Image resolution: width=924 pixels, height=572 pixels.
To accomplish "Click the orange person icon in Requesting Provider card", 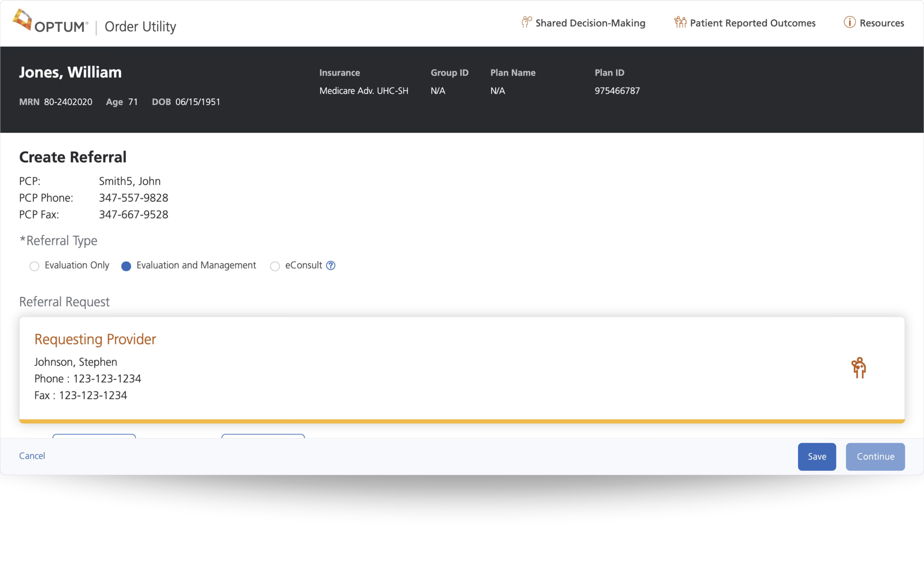I will (859, 368).
